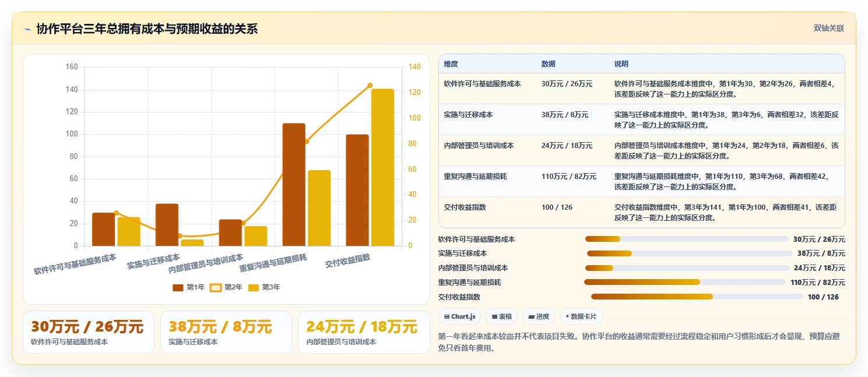Click the 第3年 bar for 重复沟通与延期损耗
Screen dimensions: 868x377
point(319,208)
